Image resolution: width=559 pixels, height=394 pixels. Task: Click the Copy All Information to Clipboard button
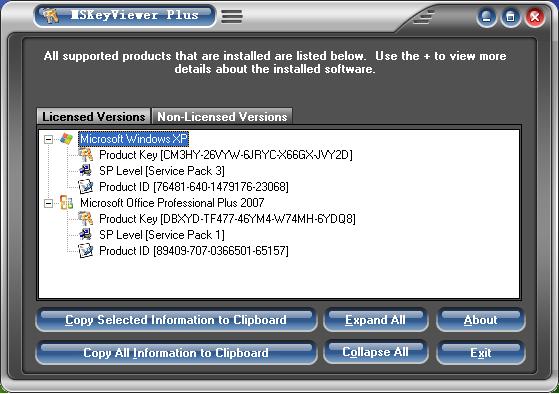(176, 352)
